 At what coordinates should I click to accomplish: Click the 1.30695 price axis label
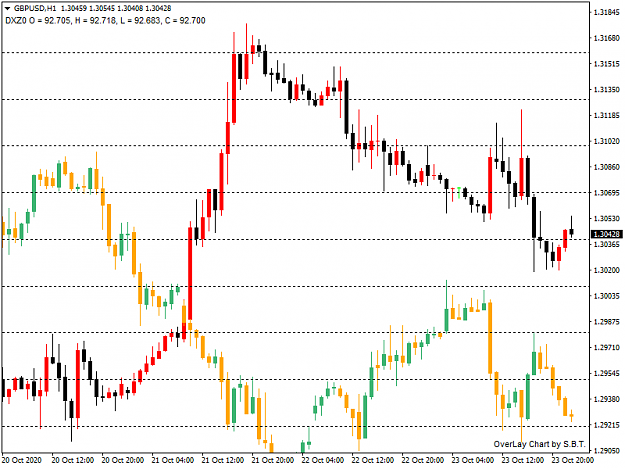607,193
